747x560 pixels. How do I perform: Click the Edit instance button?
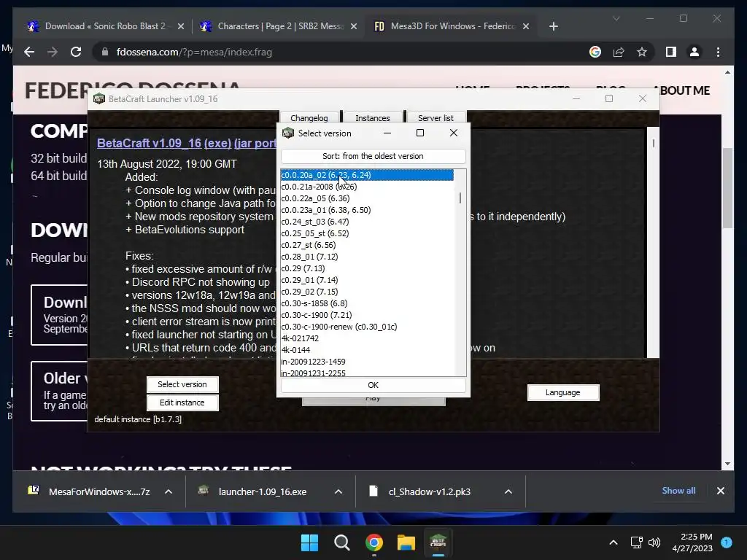pos(182,402)
